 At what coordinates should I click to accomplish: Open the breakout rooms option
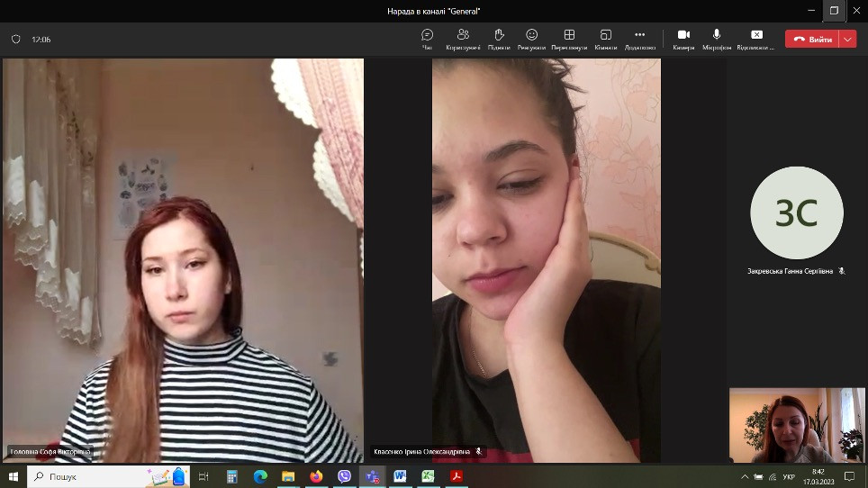[x=605, y=39]
